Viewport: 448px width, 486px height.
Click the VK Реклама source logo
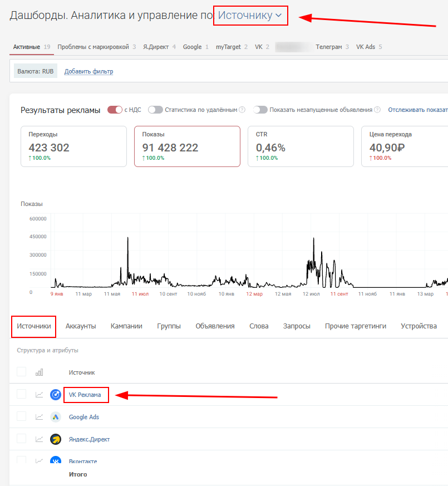(x=56, y=395)
